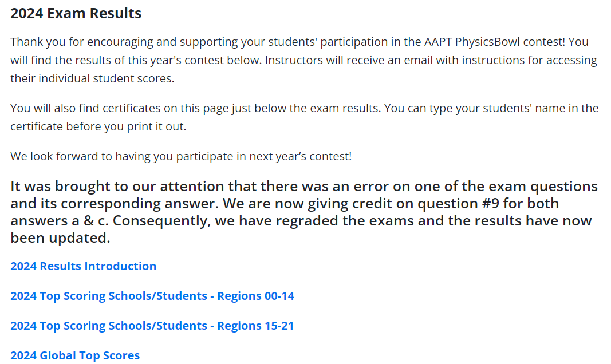Open the 2024 Global Top Scores link
The width and height of the screenshot is (611, 364).
point(75,356)
